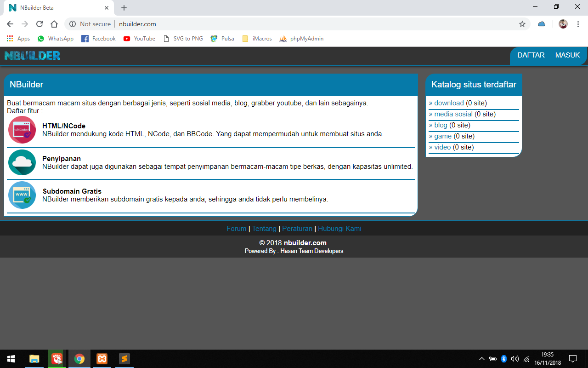Open Sublime Text from the taskbar
Screen dimensions: 588x368
pos(124,359)
